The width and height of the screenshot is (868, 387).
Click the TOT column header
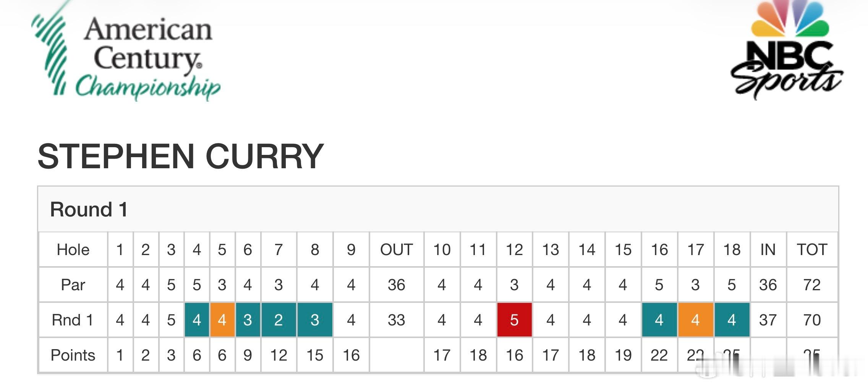point(812,249)
